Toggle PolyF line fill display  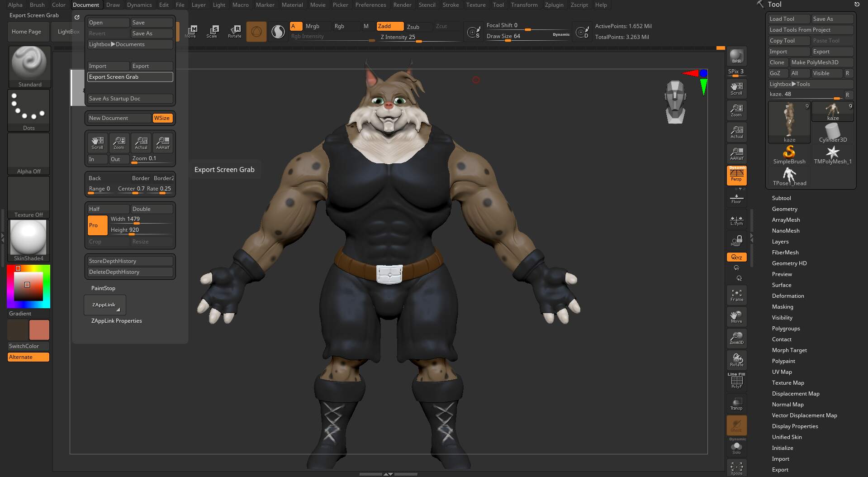coord(736,381)
